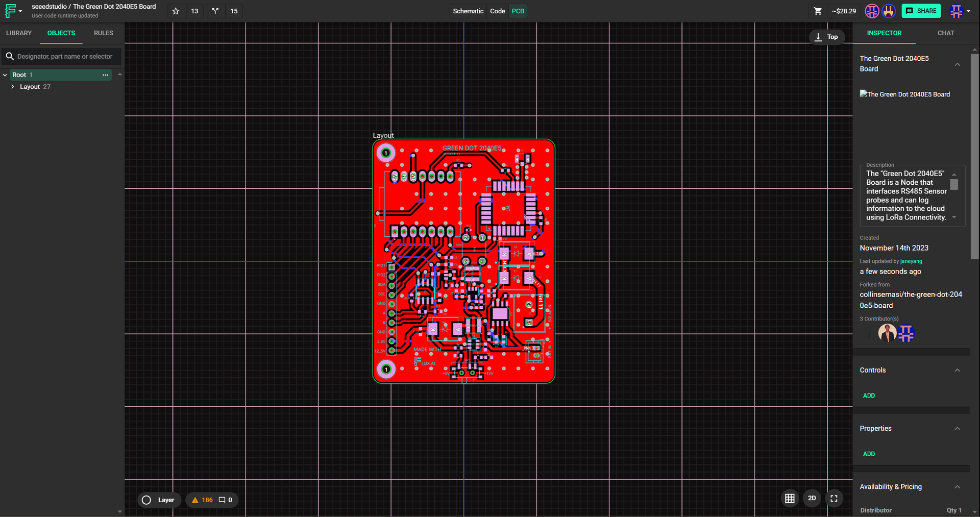This screenshot has width=980, height=517.
Task: Open the shopping cart
Action: pyautogui.click(x=817, y=11)
